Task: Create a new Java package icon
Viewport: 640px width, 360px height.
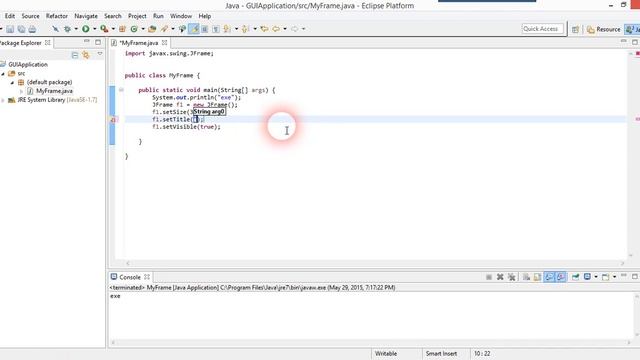Action: [122, 29]
